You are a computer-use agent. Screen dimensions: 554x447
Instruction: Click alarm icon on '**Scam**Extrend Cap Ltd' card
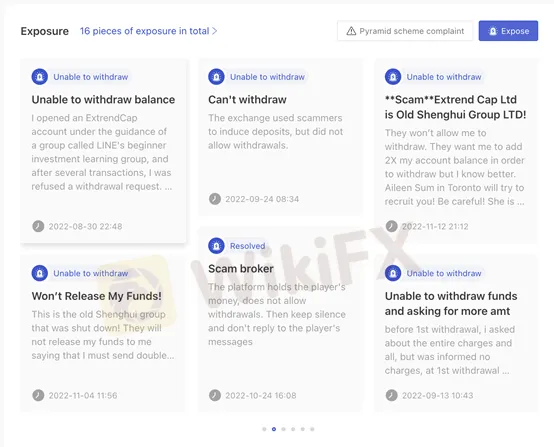[393, 77]
